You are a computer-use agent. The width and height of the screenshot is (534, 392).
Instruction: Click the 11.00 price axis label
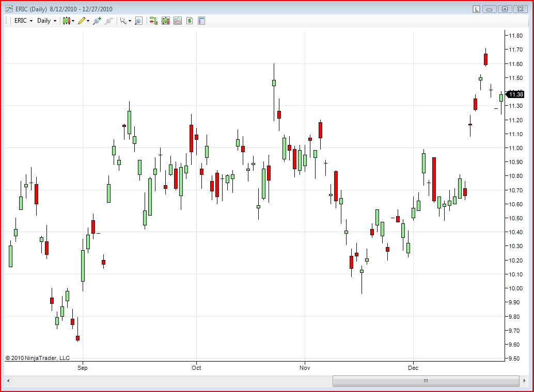515,148
